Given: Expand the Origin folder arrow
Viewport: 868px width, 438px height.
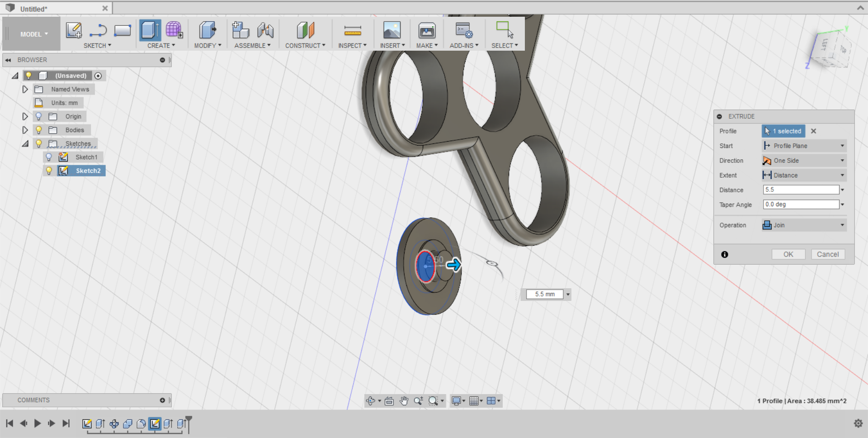Looking at the screenshot, I should coord(25,116).
